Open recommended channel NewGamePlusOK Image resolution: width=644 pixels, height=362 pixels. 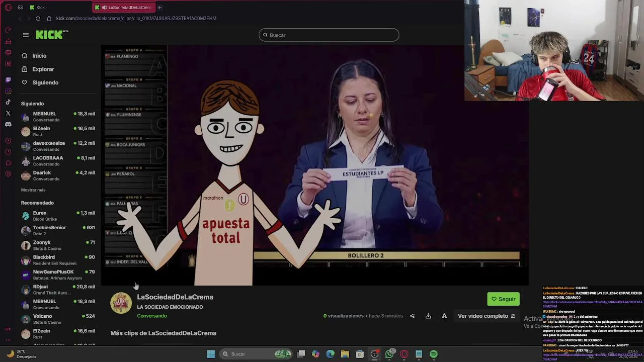click(x=58, y=275)
